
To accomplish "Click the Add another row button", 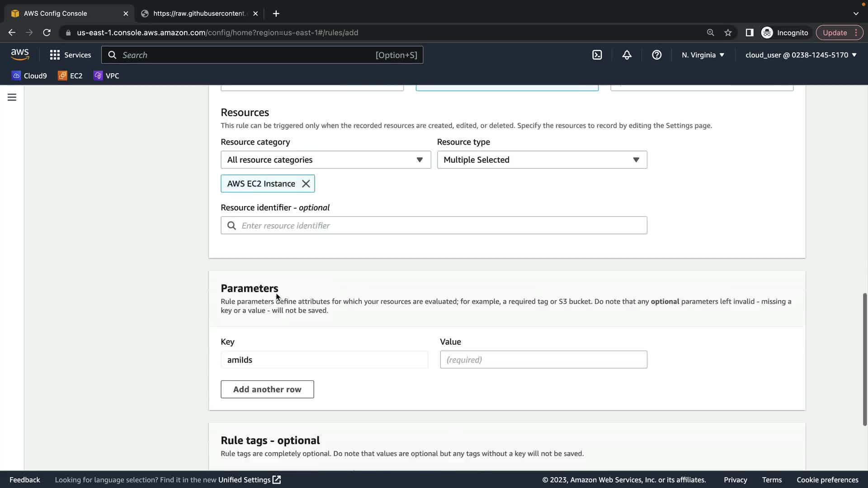I will coord(267,389).
